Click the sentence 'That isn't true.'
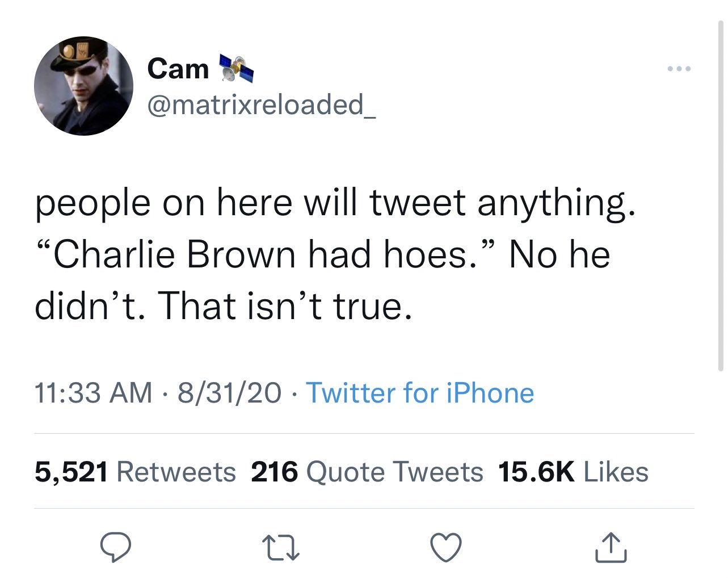Screen dimensions: 728x578 click(285, 305)
